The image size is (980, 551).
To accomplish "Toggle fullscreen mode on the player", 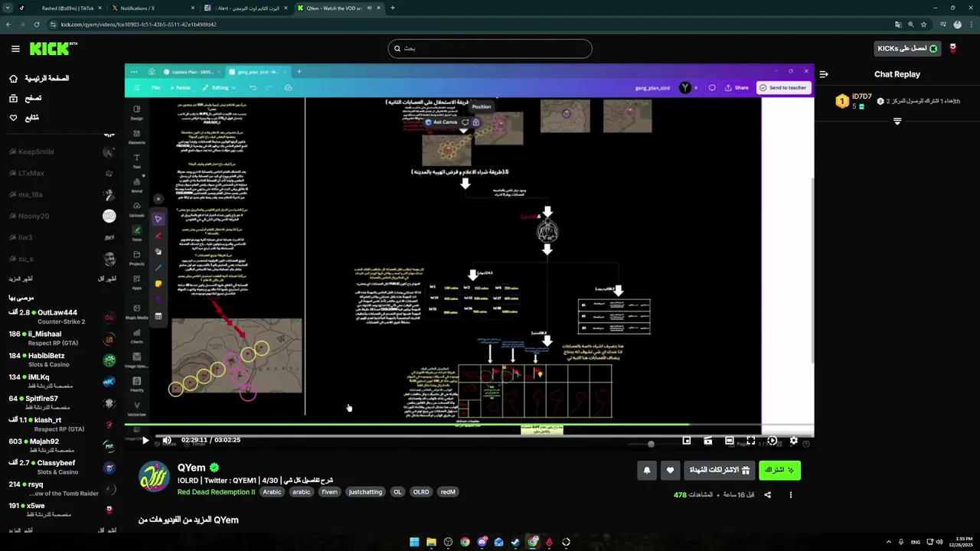I will coord(750,441).
